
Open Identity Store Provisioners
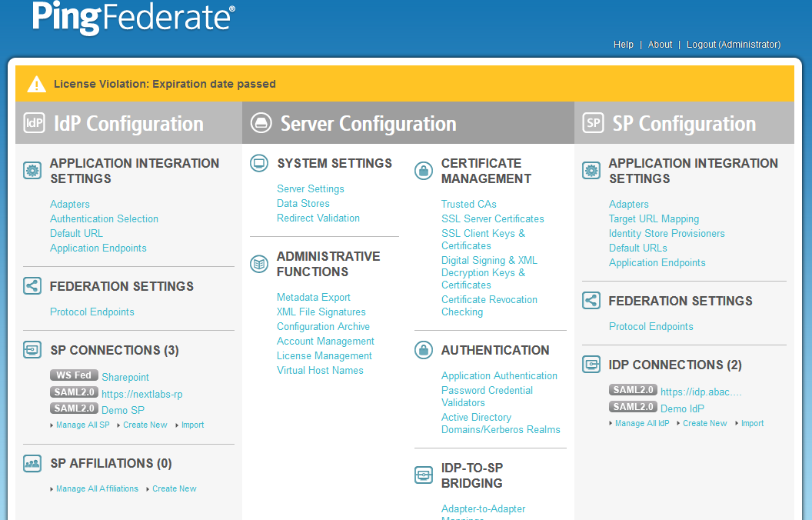[x=667, y=233]
